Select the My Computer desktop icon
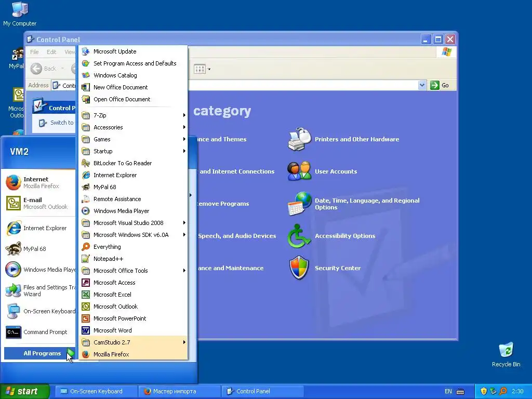The width and height of the screenshot is (532, 399). click(x=20, y=14)
